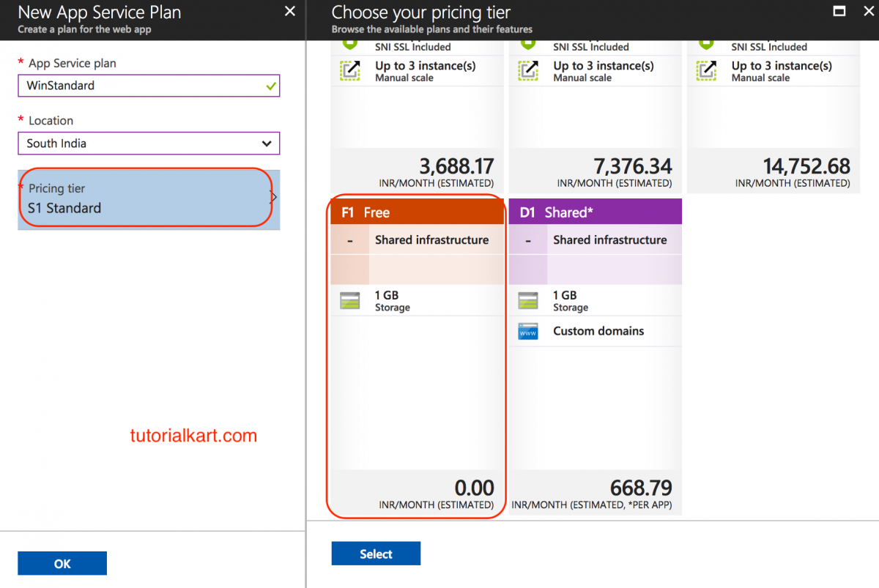
Task: Click the maximize icon on the pricing tier blade
Action: point(839,12)
